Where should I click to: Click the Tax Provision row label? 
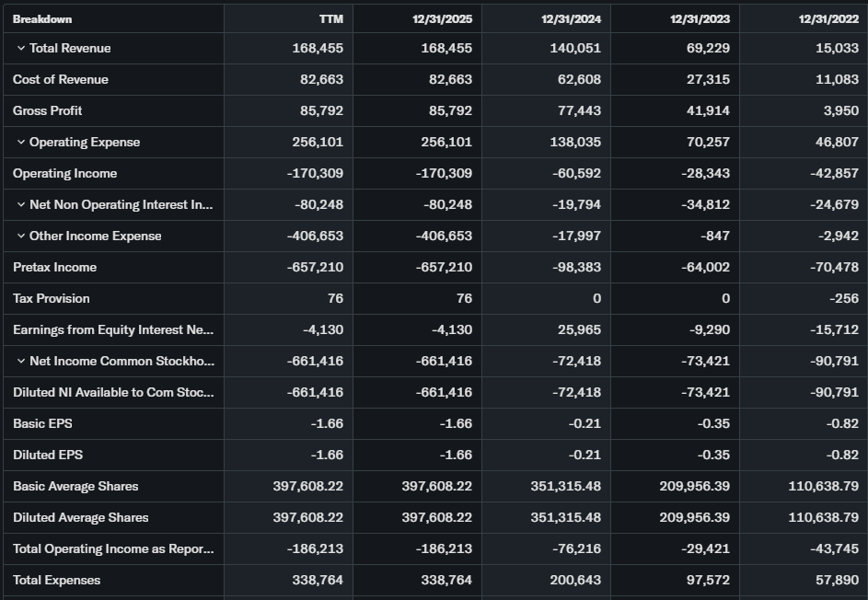point(52,298)
